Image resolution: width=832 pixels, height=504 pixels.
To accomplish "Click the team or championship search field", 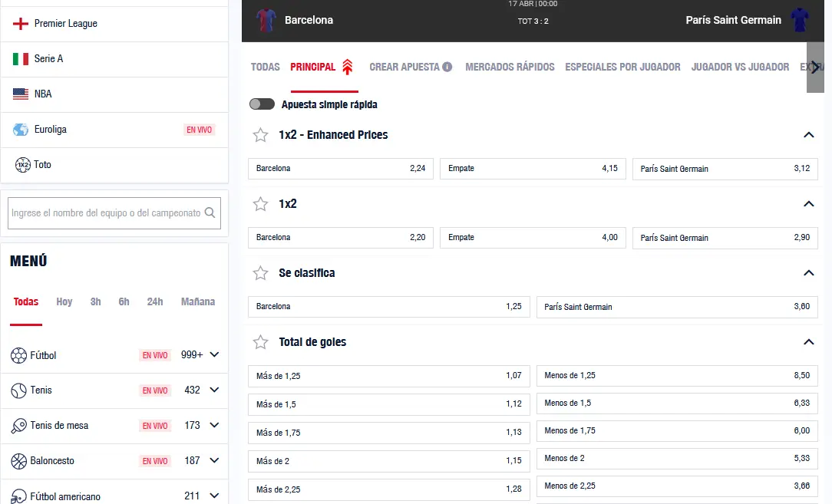I will (x=114, y=213).
